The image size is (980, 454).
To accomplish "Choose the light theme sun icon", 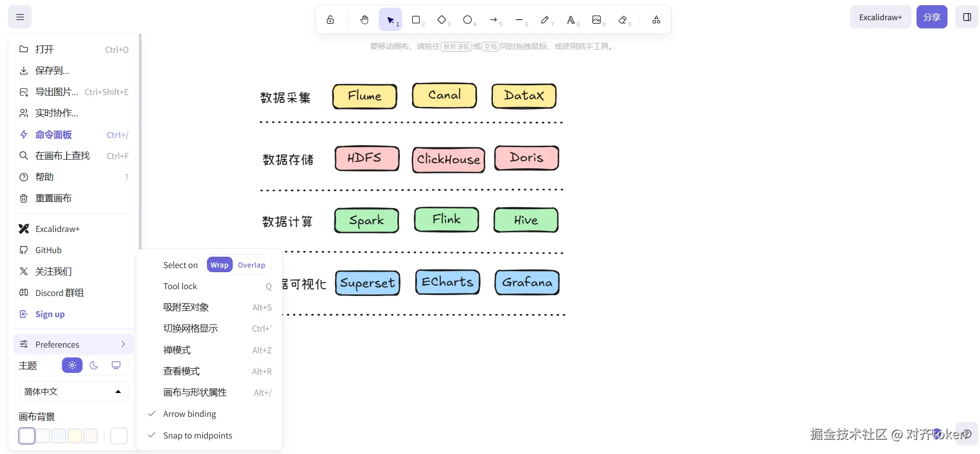I will [x=72, y=365].
